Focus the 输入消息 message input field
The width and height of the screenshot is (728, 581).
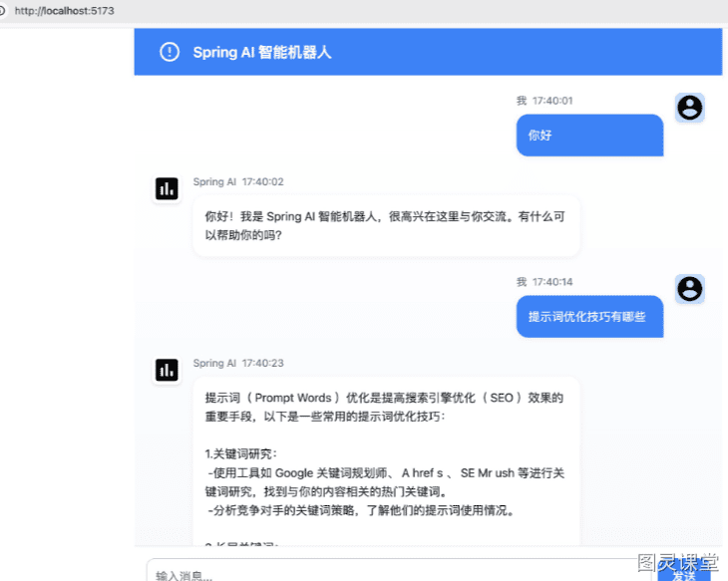pyautogui.click(x=399, y=572)
